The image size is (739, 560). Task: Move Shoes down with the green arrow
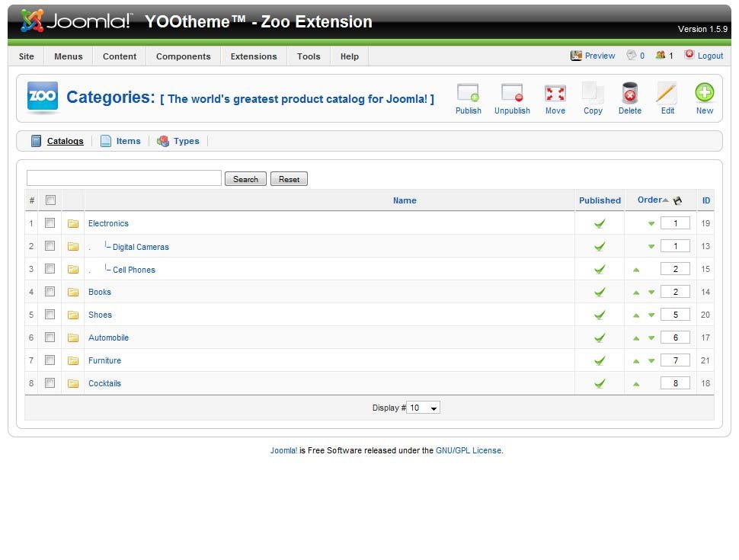point(651,315)
